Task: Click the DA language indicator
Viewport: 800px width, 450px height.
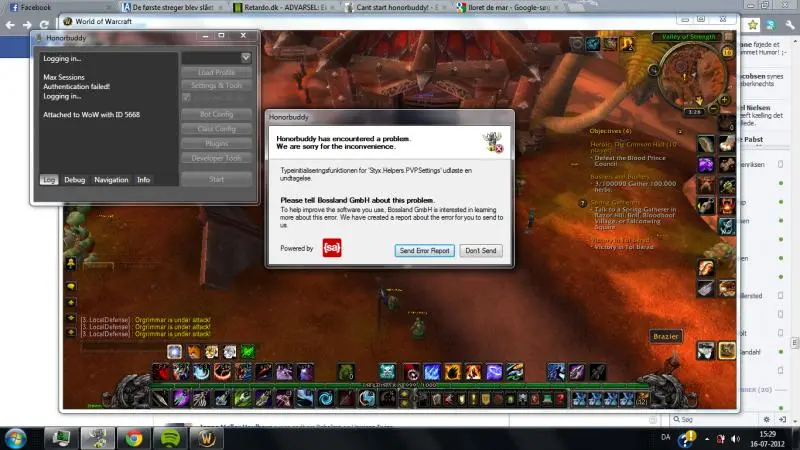Action: point(665,437)
